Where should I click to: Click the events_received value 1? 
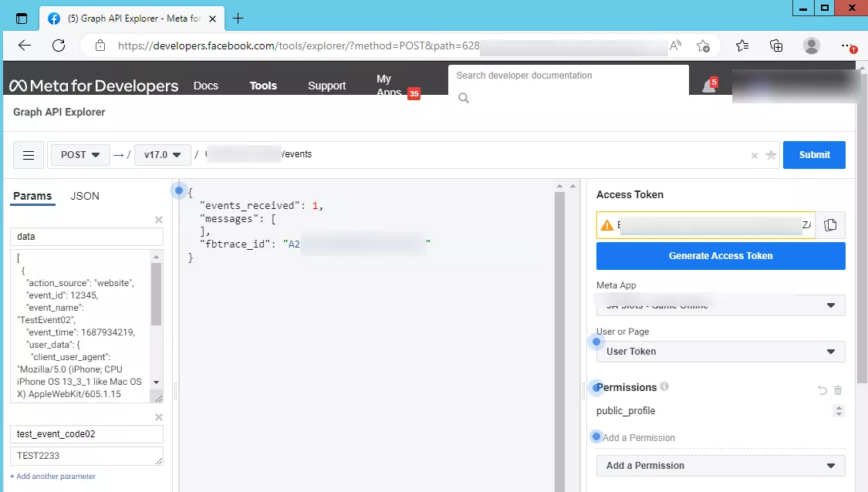tap(315, 205)
